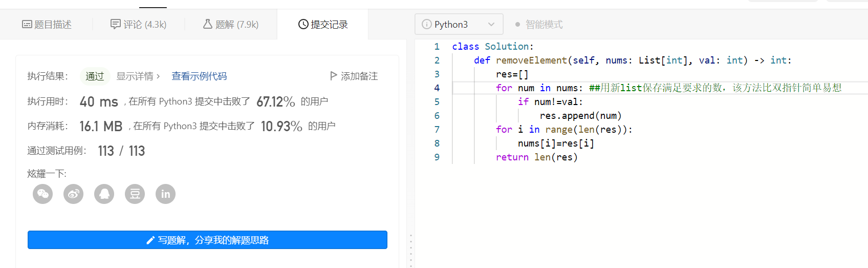This screenshot has width=868, height=268.
Task: Expand 显示详情 result details
Action: coord(138,76)
